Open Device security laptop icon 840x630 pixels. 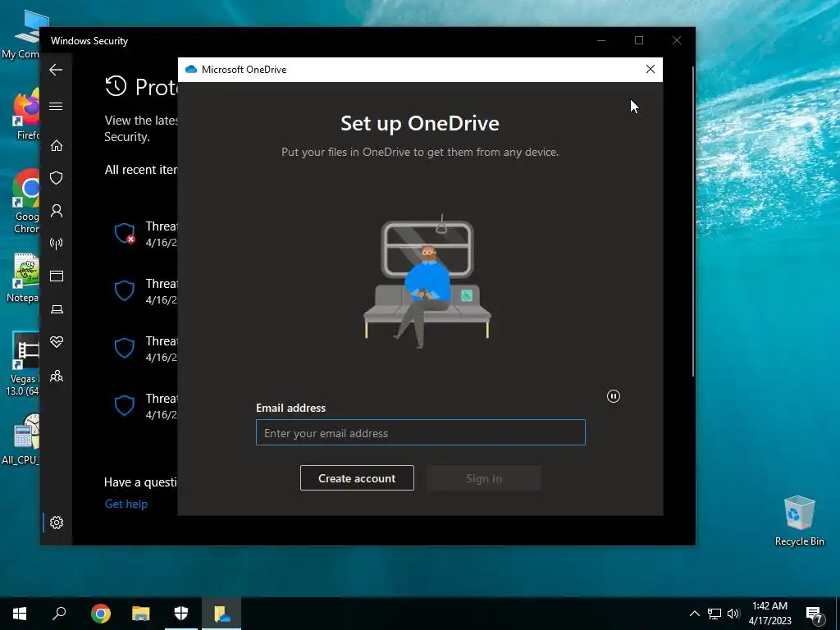point(57,309)
